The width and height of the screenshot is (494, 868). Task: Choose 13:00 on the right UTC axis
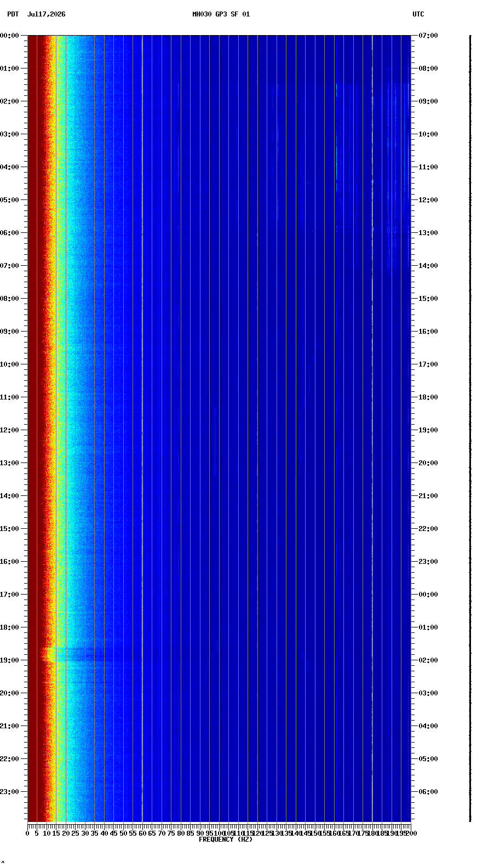pos(428,233)
